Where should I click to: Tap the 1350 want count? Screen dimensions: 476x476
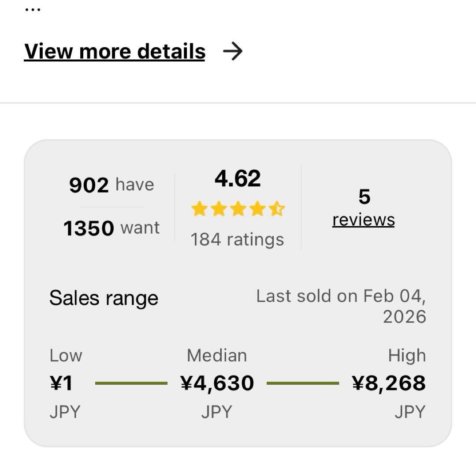[112, 228]
